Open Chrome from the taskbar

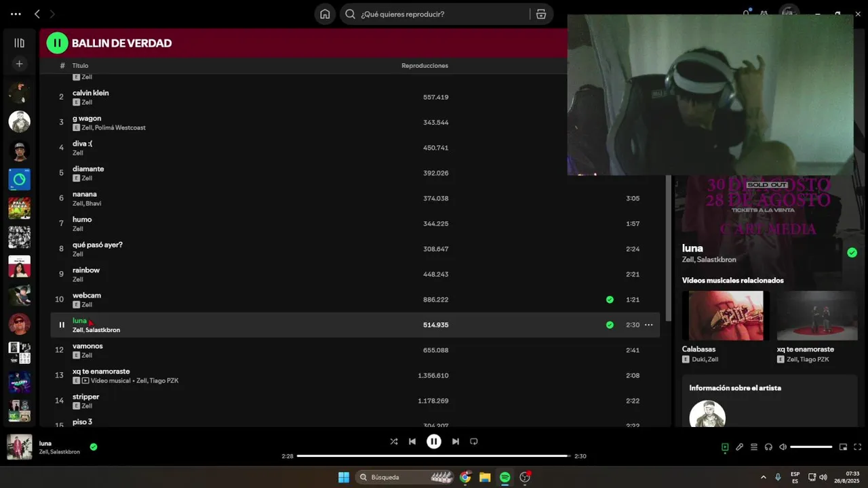click(x=465, y=477)
